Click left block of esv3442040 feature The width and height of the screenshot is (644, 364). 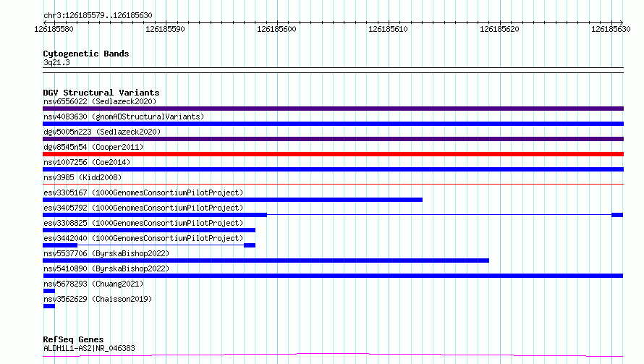pyautogui.click(x=60, y=245)
